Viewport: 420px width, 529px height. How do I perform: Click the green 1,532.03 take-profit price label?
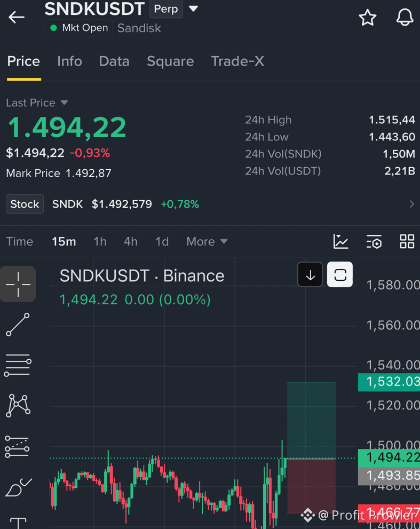389,382
